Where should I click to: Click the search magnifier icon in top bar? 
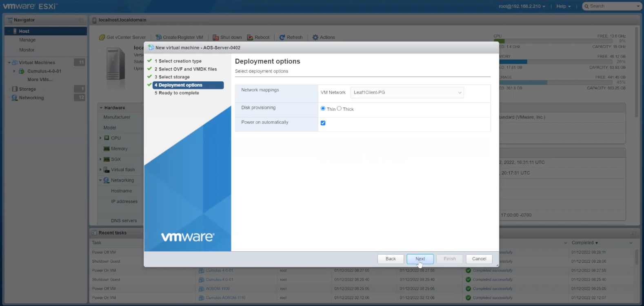coord(587,6)
